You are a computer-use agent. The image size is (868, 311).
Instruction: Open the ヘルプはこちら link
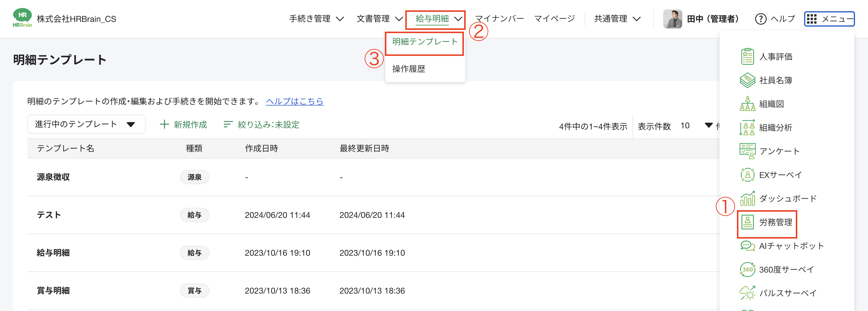tap(294, 101)
